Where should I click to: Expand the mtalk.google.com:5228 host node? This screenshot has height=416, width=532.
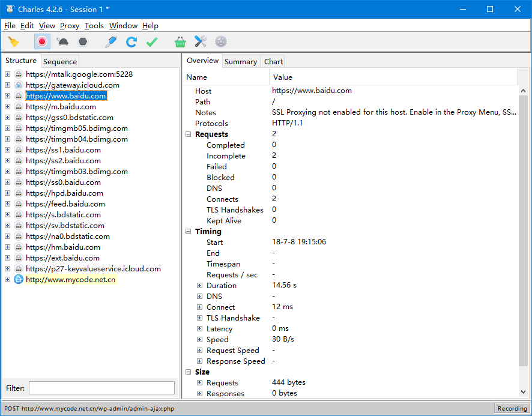click(7, 74)
